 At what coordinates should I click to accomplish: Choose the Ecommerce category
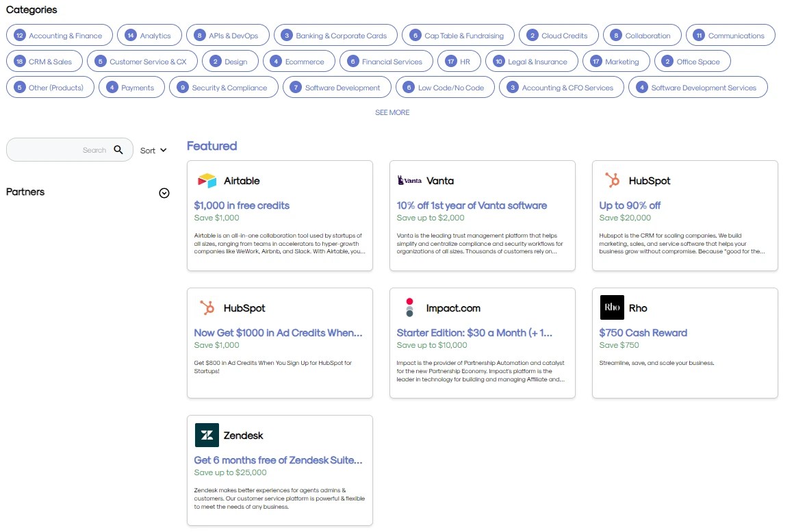coord(298,62)
